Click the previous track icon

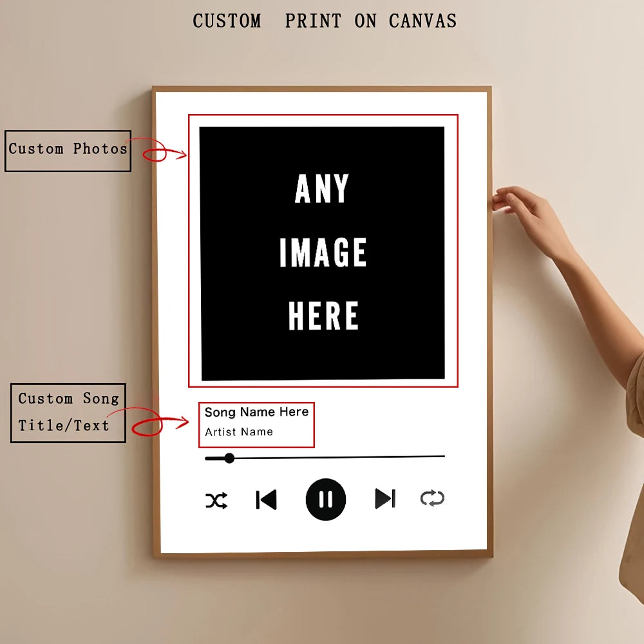(x=266, y=500)
